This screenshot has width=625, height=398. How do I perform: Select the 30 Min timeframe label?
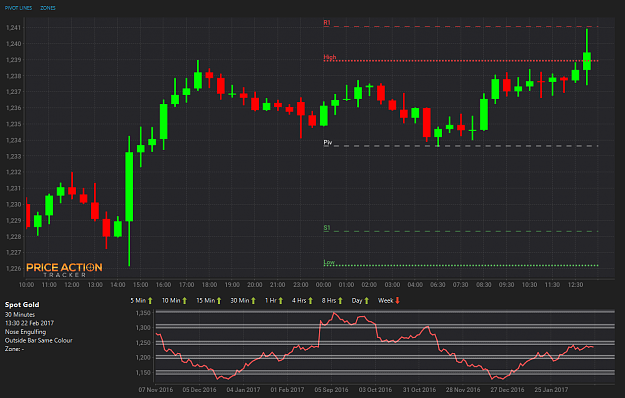click(240, 301)
